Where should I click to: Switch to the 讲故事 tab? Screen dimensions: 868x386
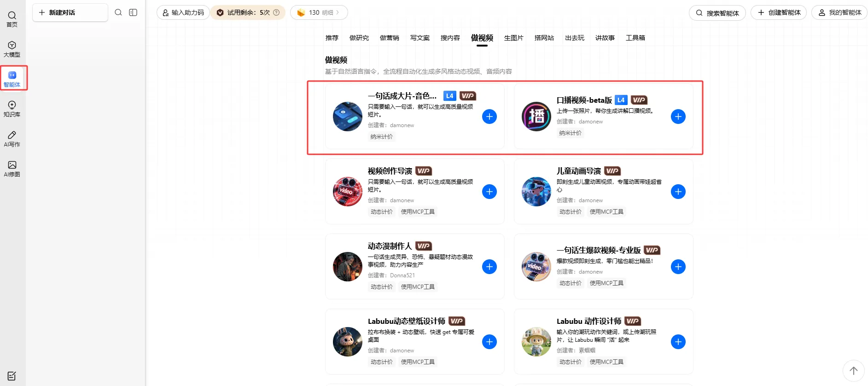(605, 38)
